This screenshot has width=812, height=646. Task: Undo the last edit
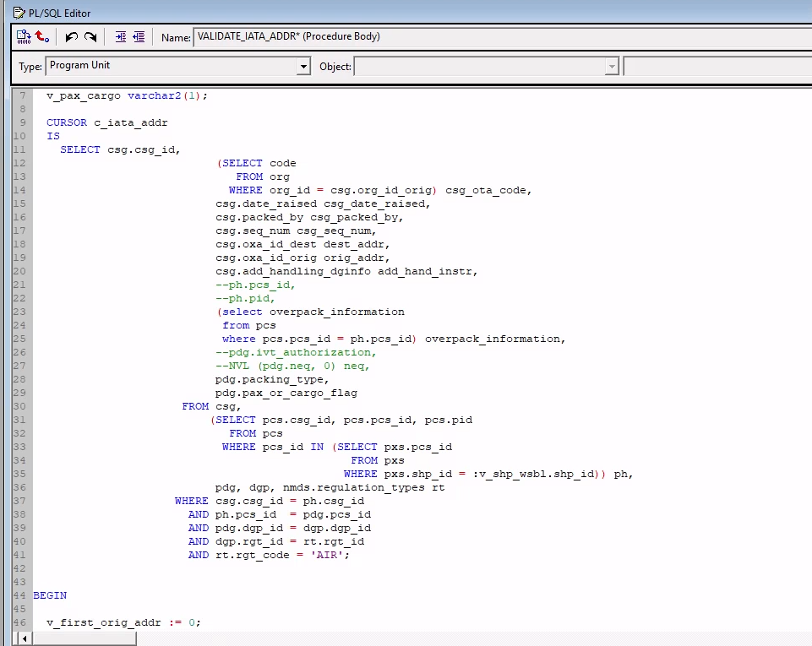(71, 36)
